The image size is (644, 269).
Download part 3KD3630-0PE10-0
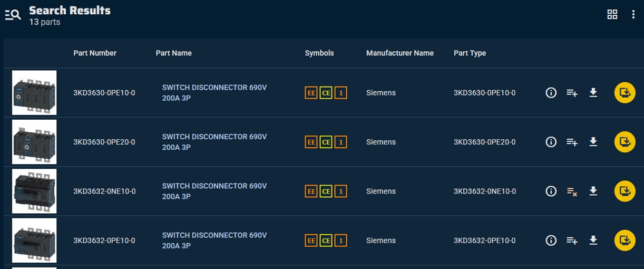593,93
